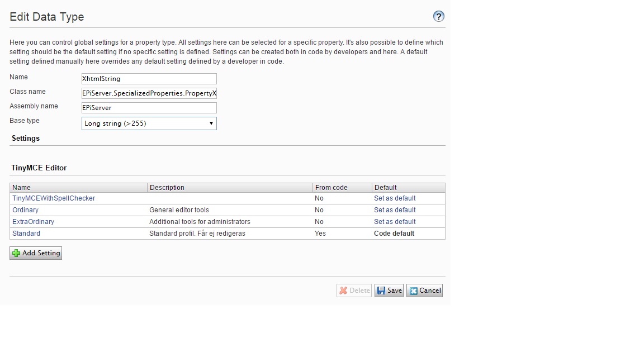
Task: Click the green plus icon on Add Setting
Action: click(x=16, y=253)
